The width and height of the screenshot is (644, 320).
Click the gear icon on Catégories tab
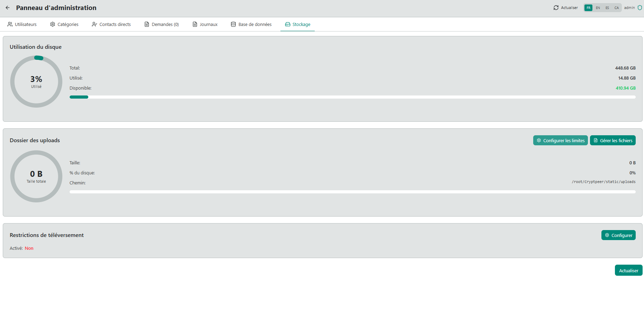52,24
